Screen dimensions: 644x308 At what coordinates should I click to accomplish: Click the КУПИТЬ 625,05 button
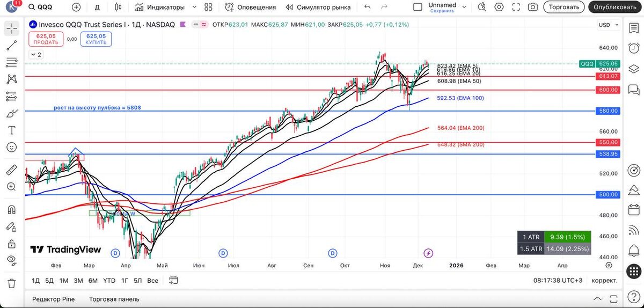96,39
